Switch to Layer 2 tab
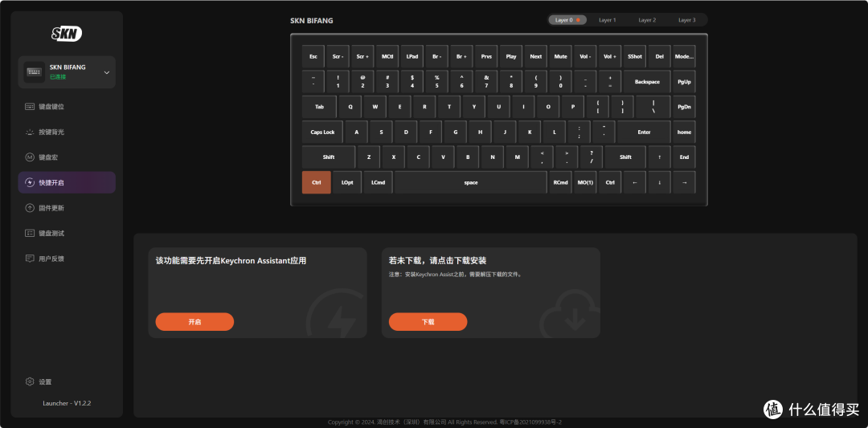The width and height of the screenshot is (868, 428). [647, 20]
